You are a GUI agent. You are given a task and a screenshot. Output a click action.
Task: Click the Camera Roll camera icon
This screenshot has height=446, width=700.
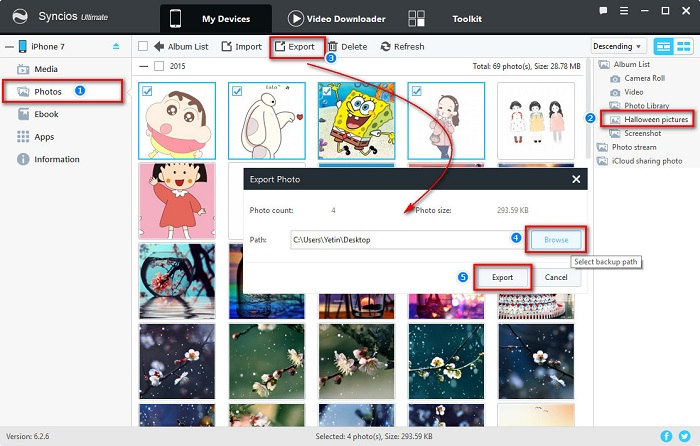[x=615, y=79]
